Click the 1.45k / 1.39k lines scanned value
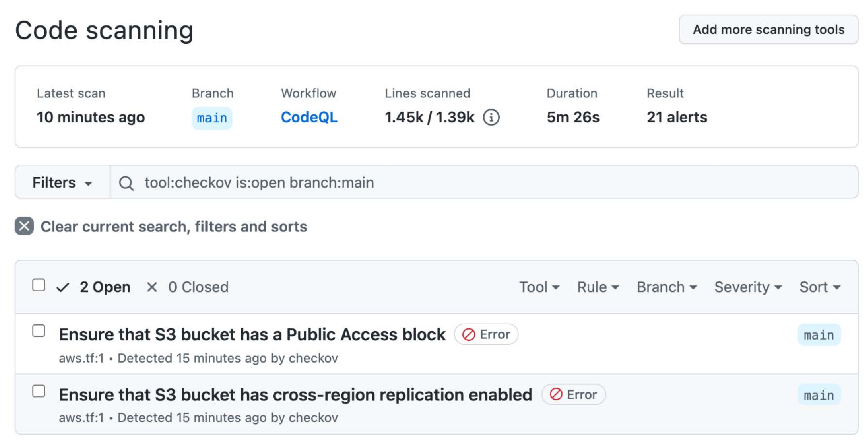The image size is (868, 442). (x=429, y=117)
